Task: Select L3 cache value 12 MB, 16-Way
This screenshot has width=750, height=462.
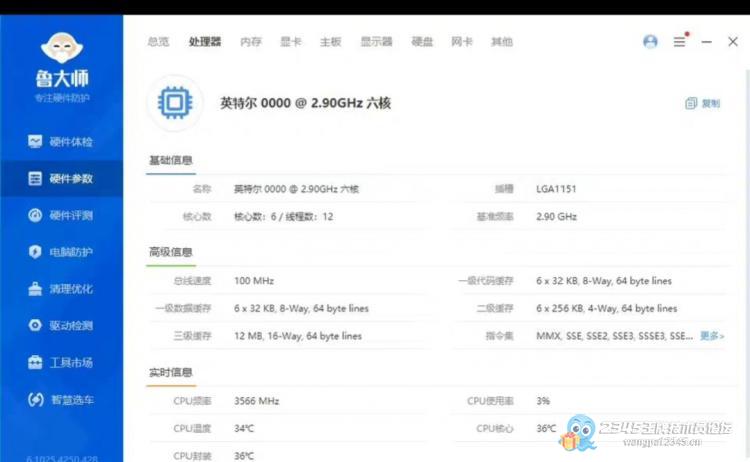Action: click(x=298, y=336)
